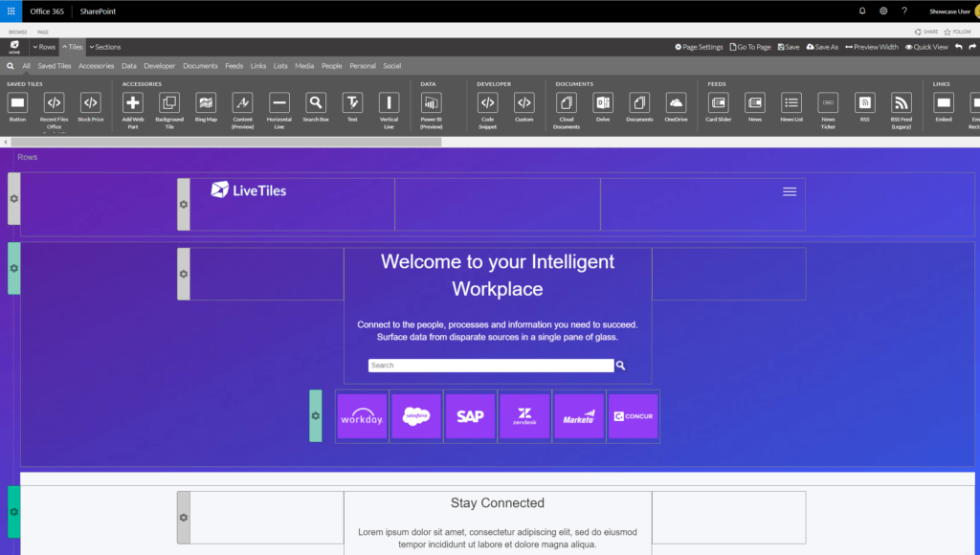The height and width of the screenshot is (555, 980).
Task: Add the Cloud Documents tile
Action: click(x=567, y=103)
